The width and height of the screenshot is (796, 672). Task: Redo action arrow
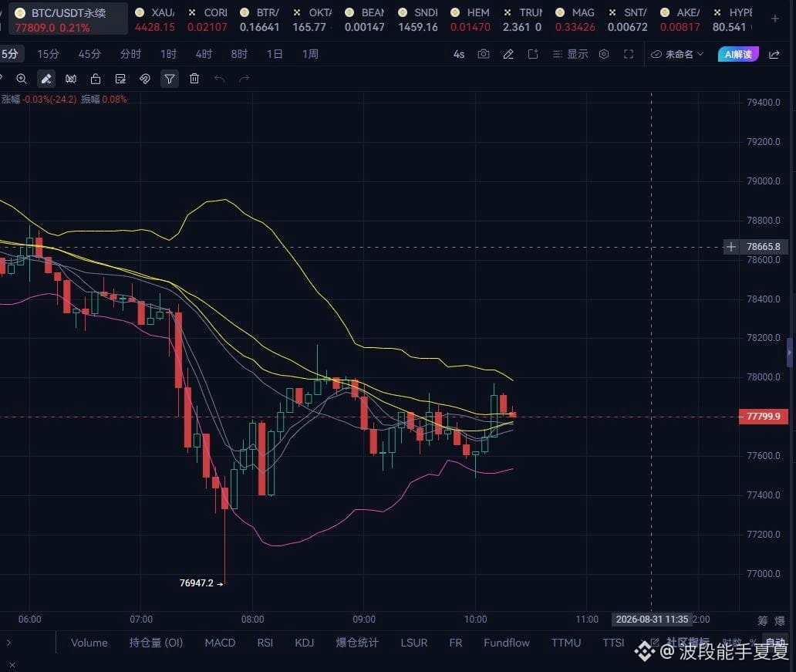pyautogui.click(x=245, y=79)
